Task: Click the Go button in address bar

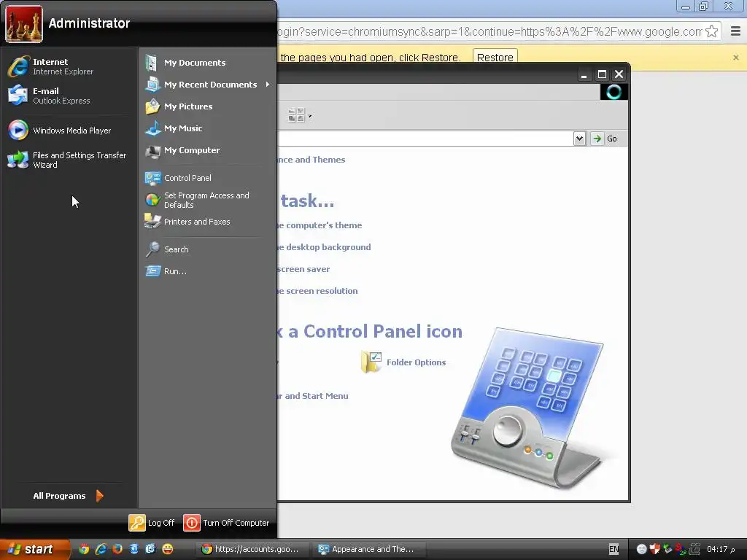Action: 605,139
